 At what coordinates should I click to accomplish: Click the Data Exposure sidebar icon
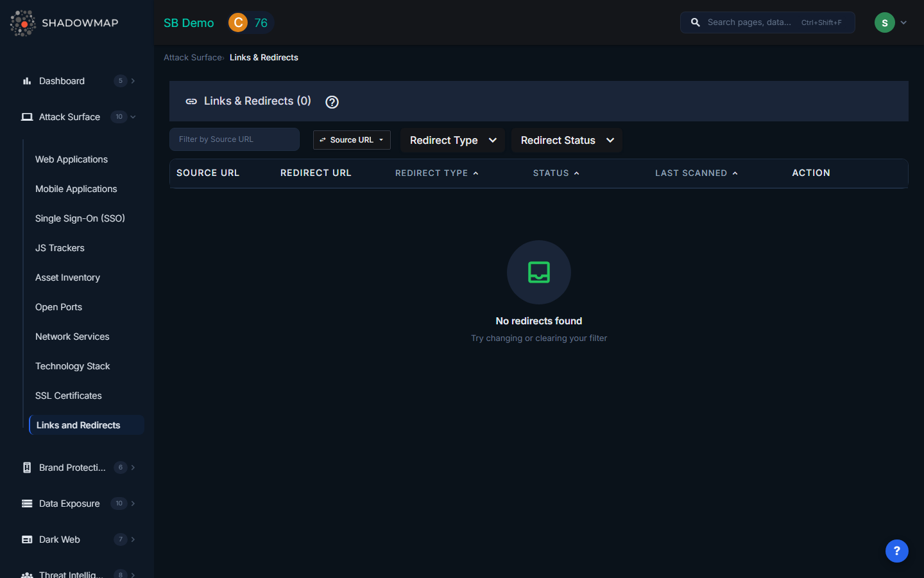pos(27,504)
